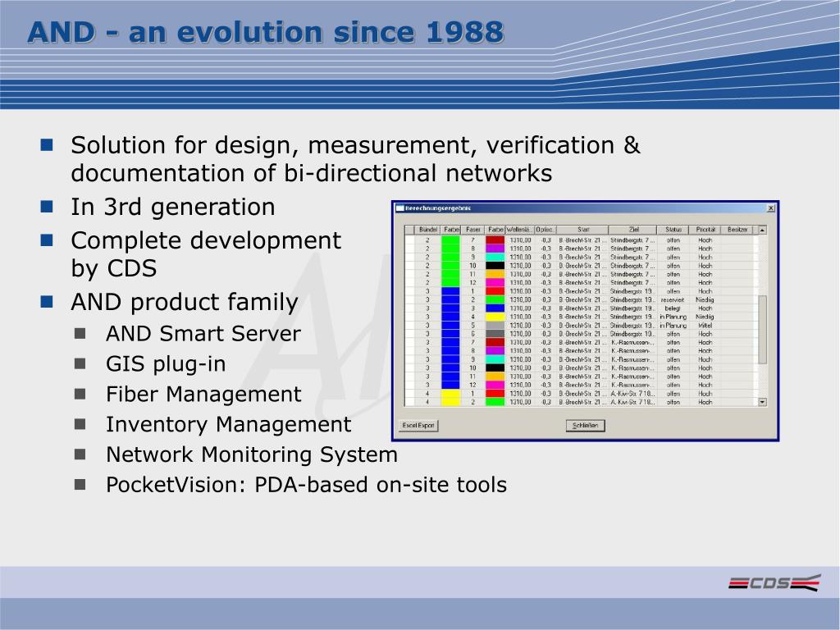
Task: Click the Optisc.. column header
Action: click(546, 230)
